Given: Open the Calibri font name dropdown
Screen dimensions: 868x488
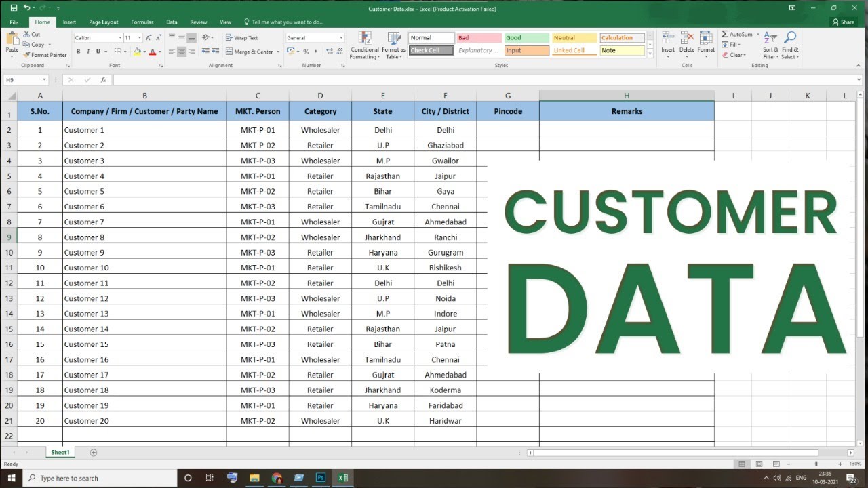Looking at the screenshot, I should click(120, 38).
